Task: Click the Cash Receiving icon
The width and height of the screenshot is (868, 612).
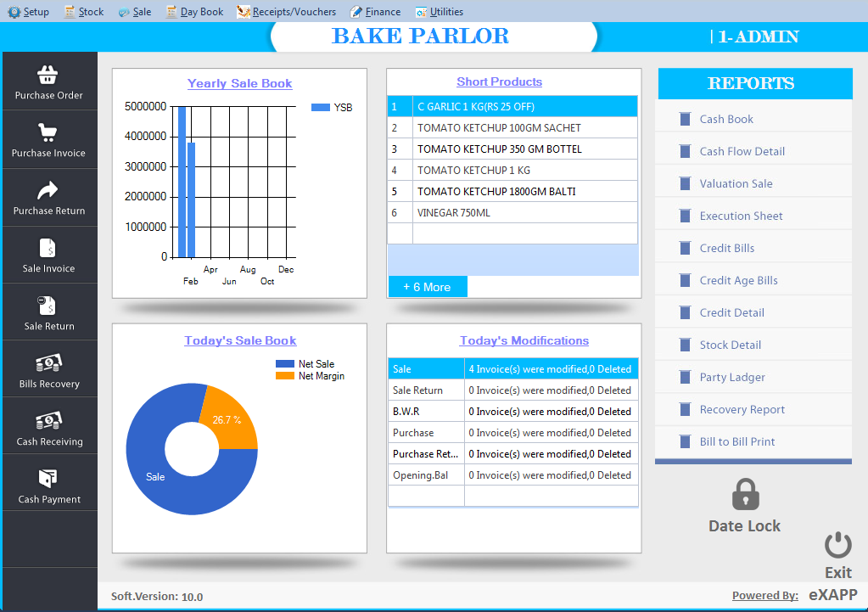Action: coord(48,421)
